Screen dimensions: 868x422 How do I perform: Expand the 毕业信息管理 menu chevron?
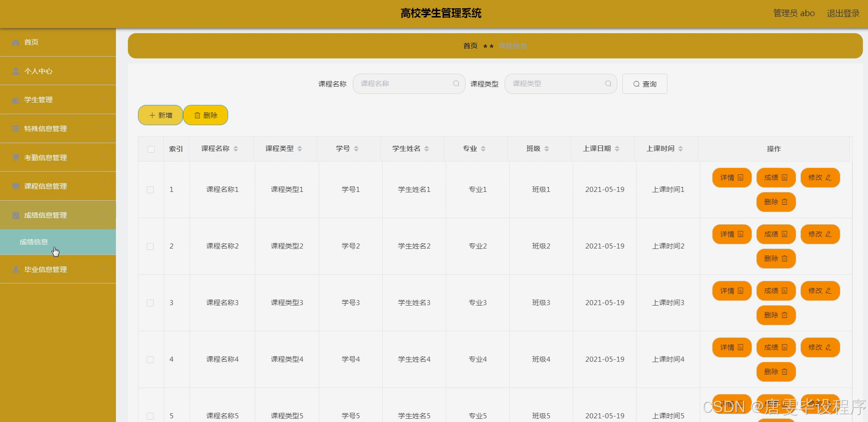point(104,269)
